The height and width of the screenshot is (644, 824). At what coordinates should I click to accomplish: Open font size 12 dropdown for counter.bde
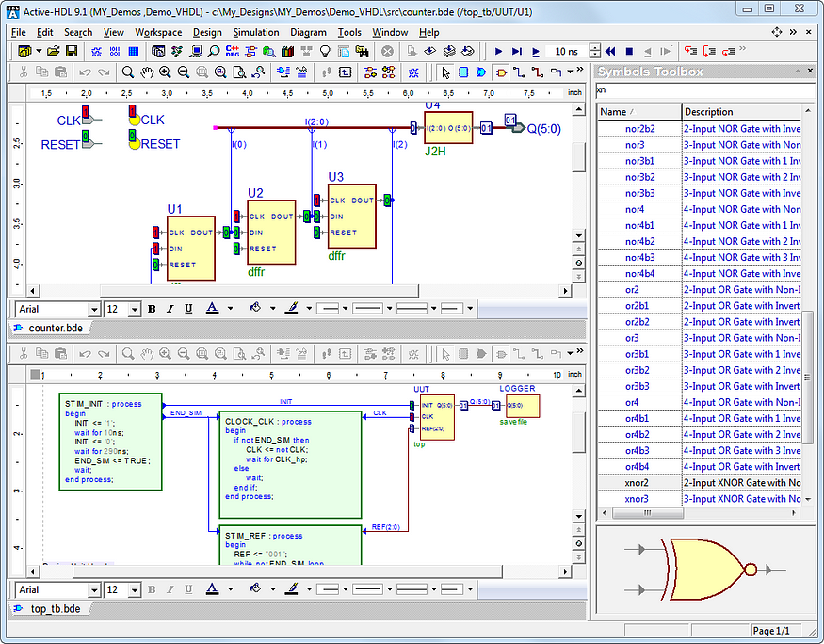coord(135,310)
